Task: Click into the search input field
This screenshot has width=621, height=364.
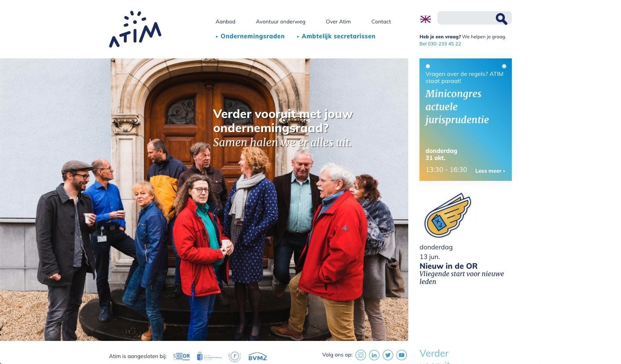Action: tap(466, 18)
